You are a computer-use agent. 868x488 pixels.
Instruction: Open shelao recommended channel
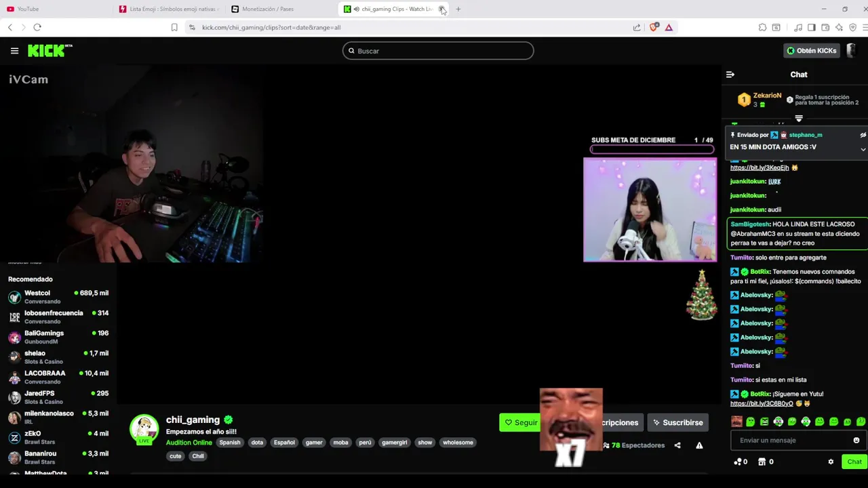(58, 357)
